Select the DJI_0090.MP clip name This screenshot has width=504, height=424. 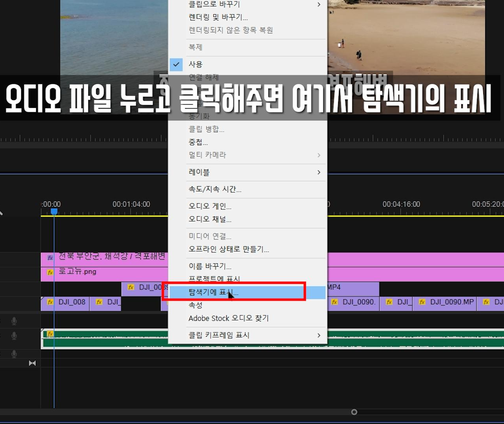pos(452,302)
